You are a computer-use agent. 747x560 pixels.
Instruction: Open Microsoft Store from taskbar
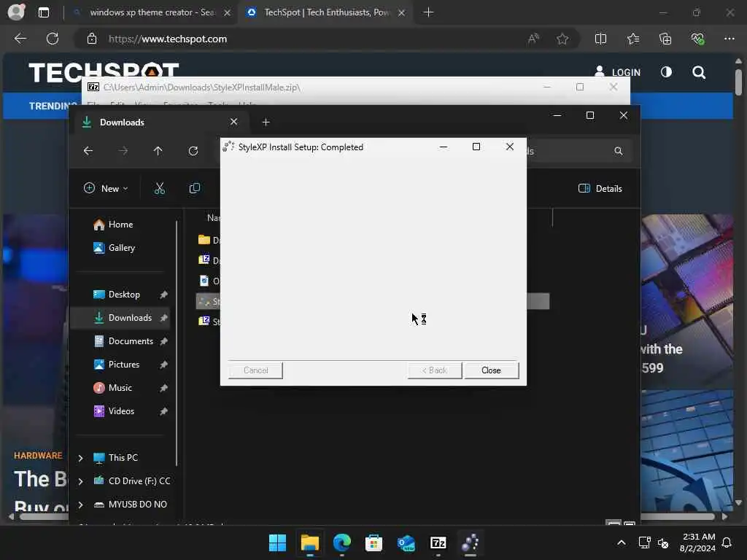point(373,542)
